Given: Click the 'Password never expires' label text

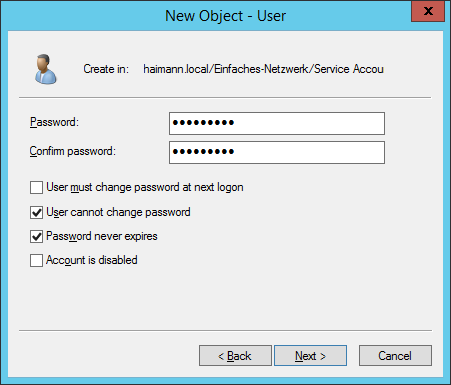Looking at the screenshot, I should [102, 236].
